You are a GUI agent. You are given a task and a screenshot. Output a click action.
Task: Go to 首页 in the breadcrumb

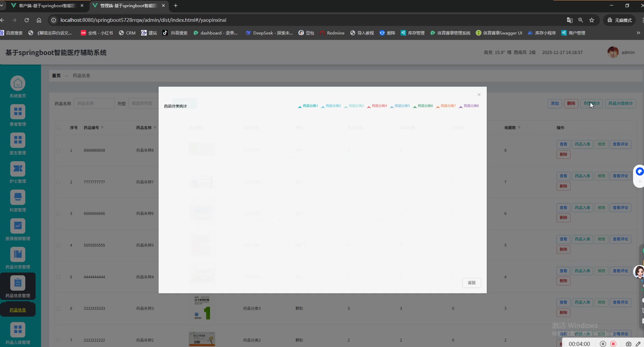coord(56,76)
